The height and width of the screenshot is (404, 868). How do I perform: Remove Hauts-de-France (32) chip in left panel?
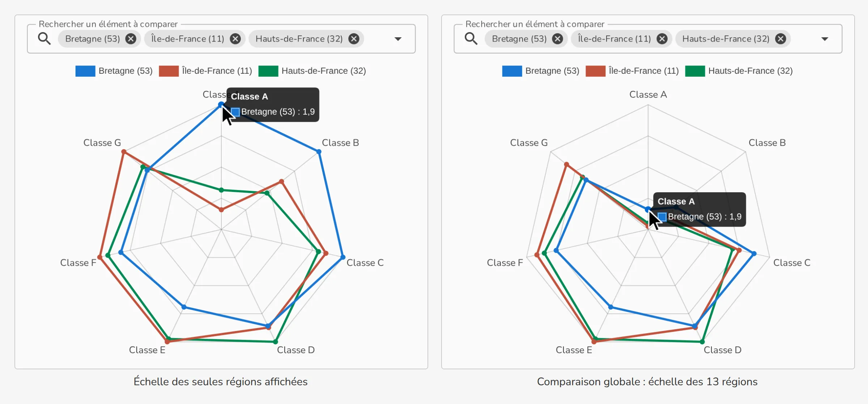point(354,39)
